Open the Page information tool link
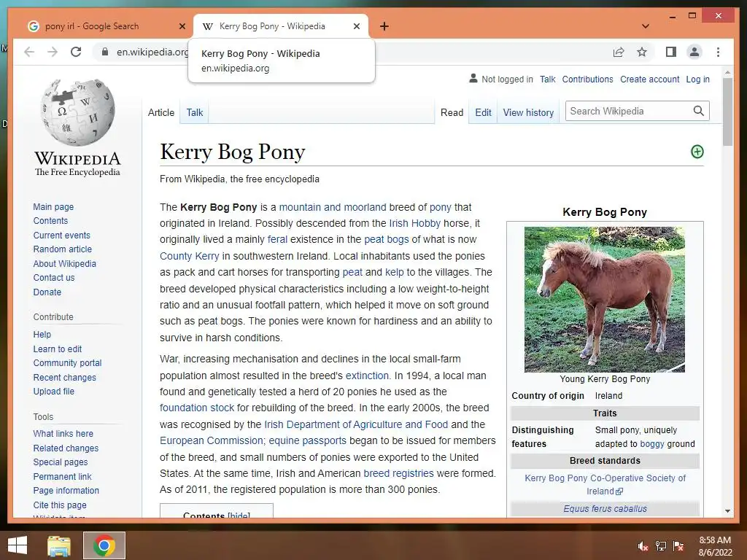The width and height of the screenshot is (747, 560). [x=66, y=490]
